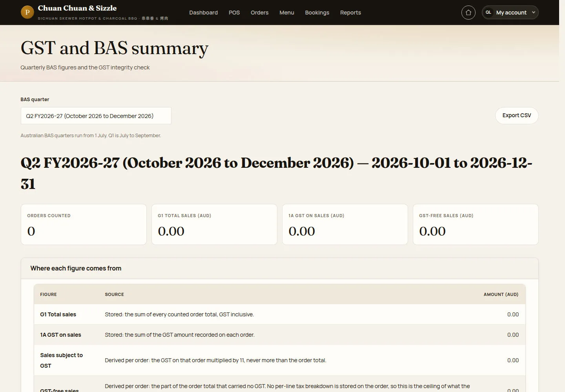Screen dimensions: 565x392
Task: Open the home icon button
Action: [468, 13]
